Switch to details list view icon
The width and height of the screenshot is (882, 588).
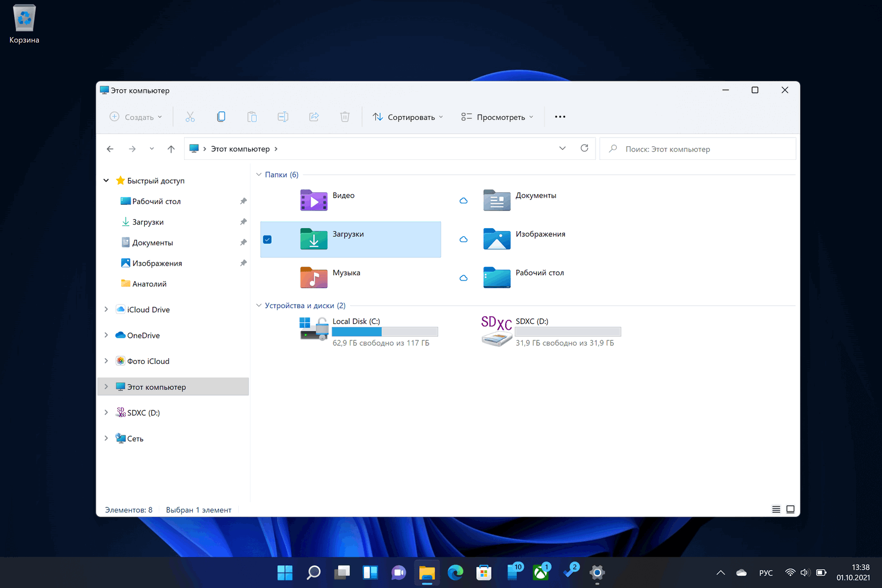pos(776,509)
